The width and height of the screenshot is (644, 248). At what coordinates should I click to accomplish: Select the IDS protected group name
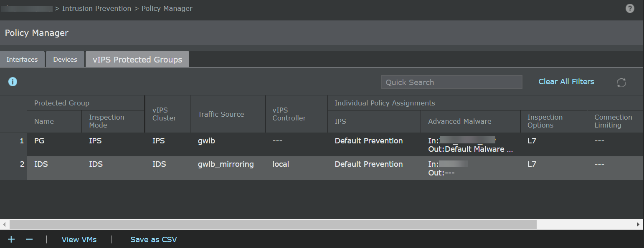click(x=41, y=164)
